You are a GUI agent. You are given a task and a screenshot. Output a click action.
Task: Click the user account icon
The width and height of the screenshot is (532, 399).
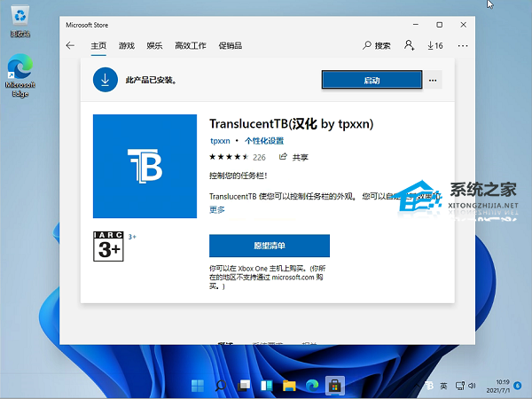click(x=409, y=45)
